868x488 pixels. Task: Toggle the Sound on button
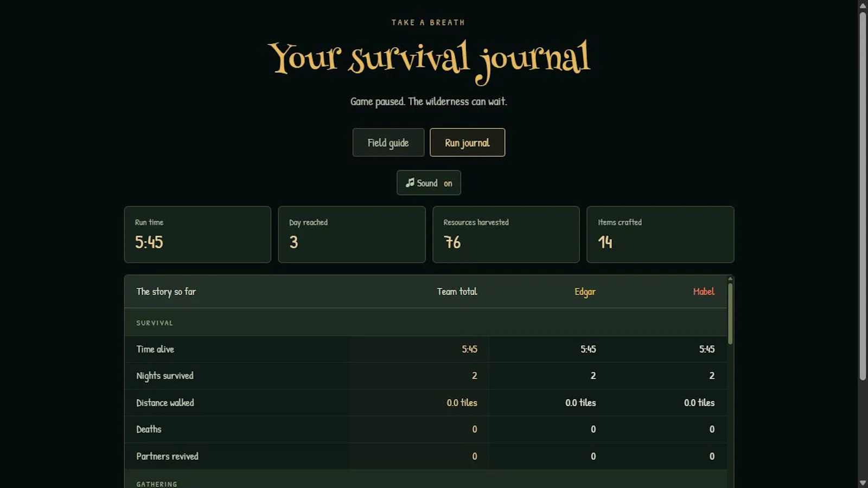[429, 183]
